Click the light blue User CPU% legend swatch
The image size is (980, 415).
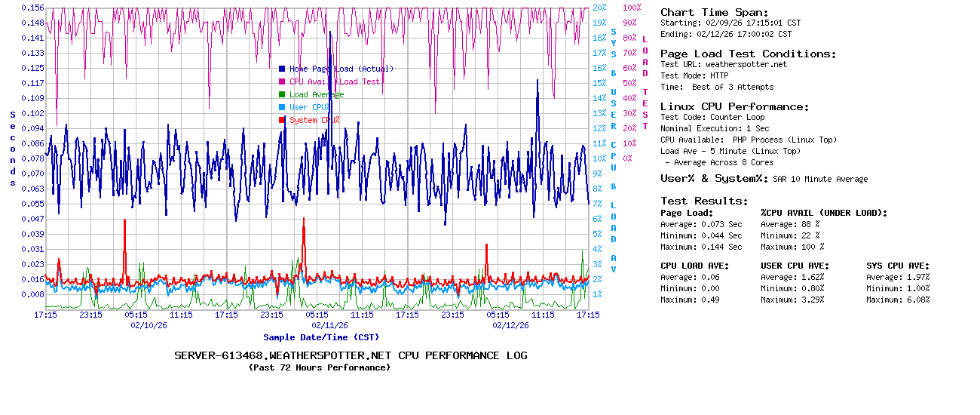click(282, 107)
